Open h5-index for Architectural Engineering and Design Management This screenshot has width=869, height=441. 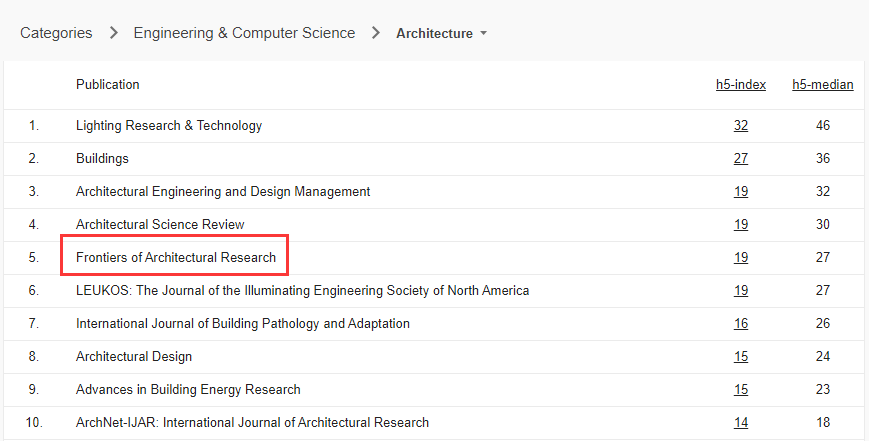pyautogui.click(x=741, y=192)
